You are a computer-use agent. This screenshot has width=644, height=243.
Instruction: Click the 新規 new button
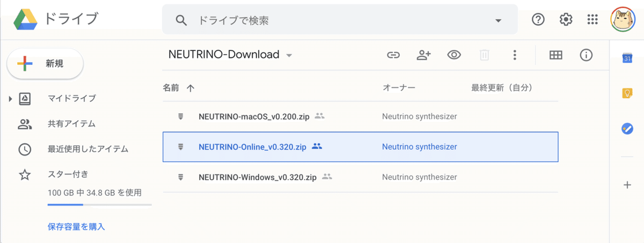pos(45,64)
